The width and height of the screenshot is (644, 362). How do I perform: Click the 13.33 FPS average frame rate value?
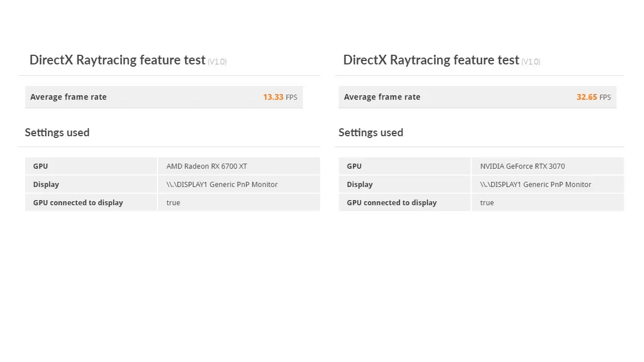point(280,97)
